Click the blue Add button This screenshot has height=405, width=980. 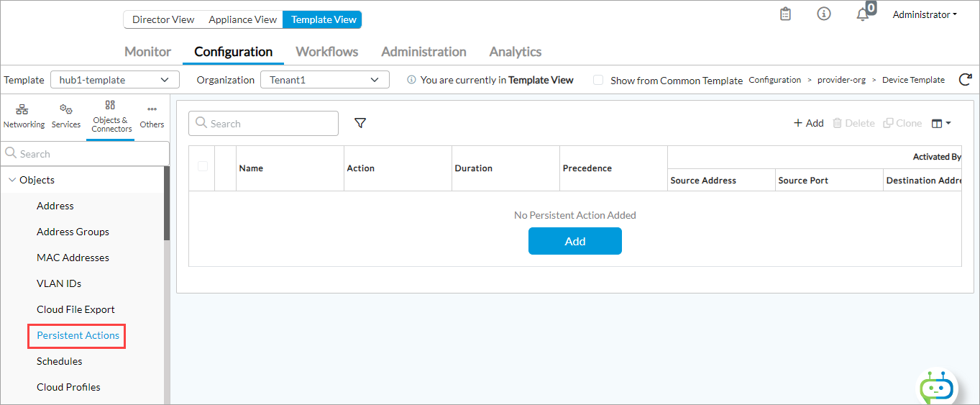tap(574, 241)
